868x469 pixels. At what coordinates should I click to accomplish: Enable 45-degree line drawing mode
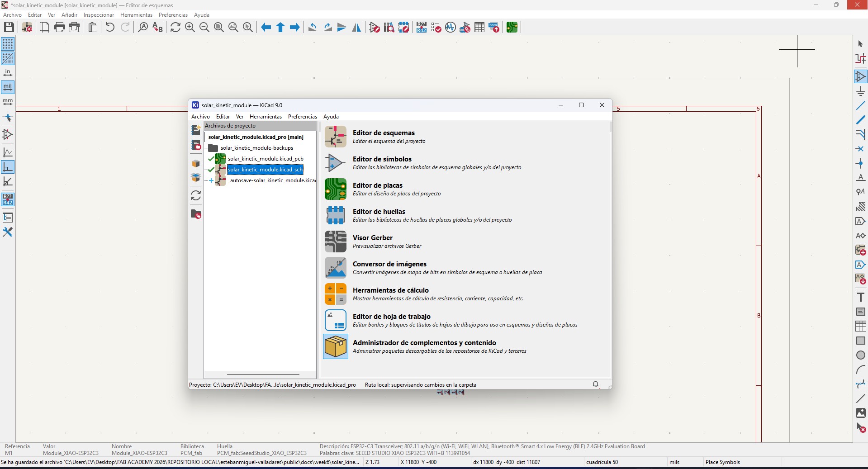click(8, 181)
